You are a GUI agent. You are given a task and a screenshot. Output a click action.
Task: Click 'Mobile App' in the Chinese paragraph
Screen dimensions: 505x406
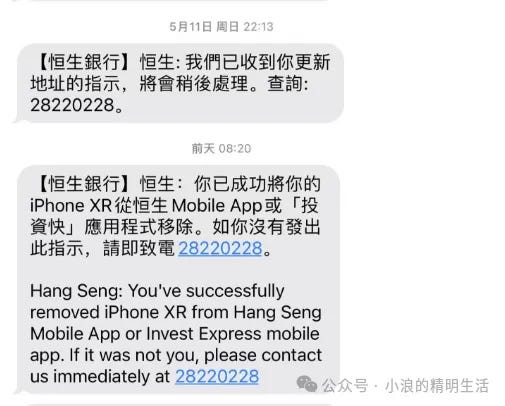click(217, 206)
